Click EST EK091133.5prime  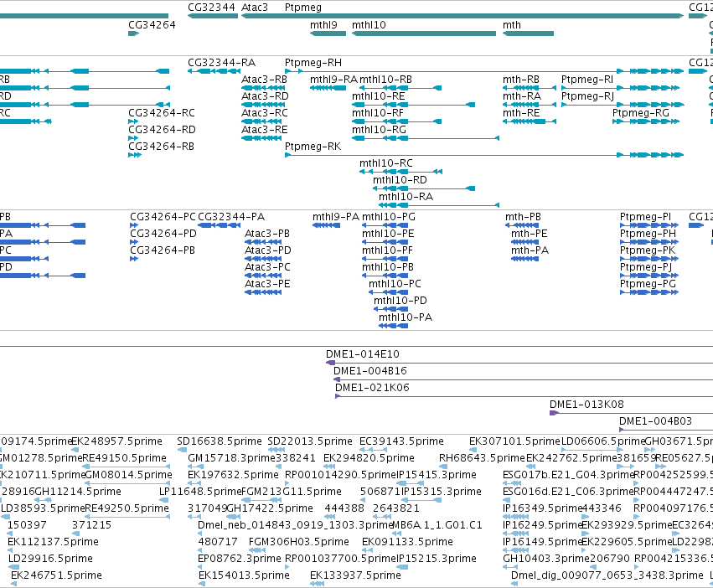point(407,542)
